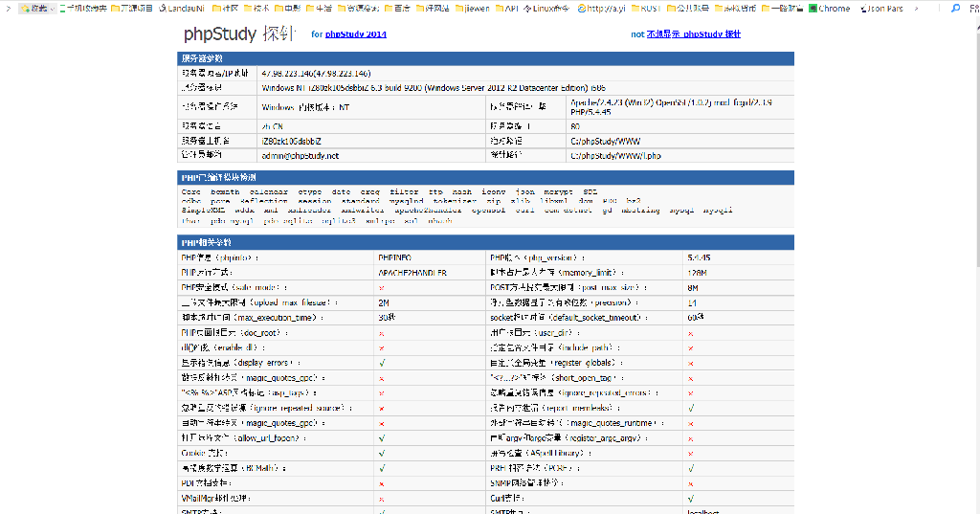Open the PHPINFO link
This screenshot has height=514, width=980.
395,257
